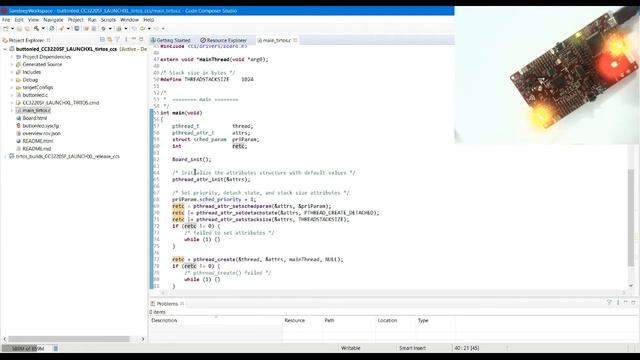Click the Type column header
This screenshot has width=640, height=360.
pos(435,320)
